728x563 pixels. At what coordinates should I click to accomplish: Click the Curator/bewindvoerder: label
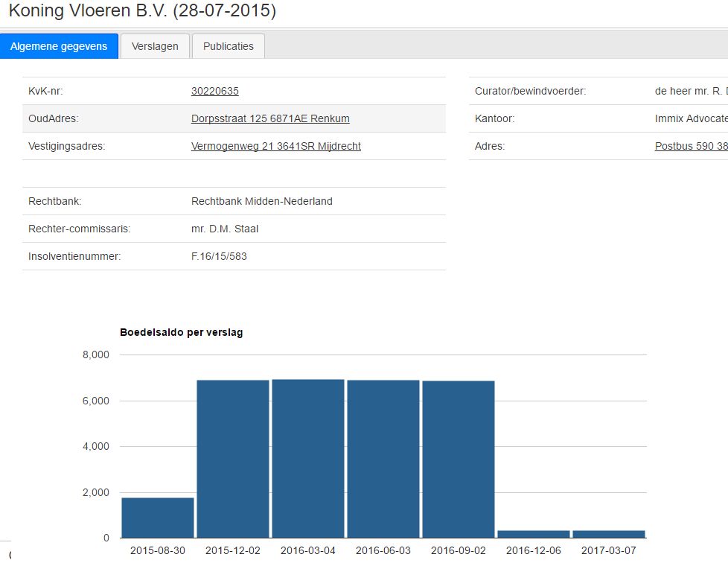(530, 91)
